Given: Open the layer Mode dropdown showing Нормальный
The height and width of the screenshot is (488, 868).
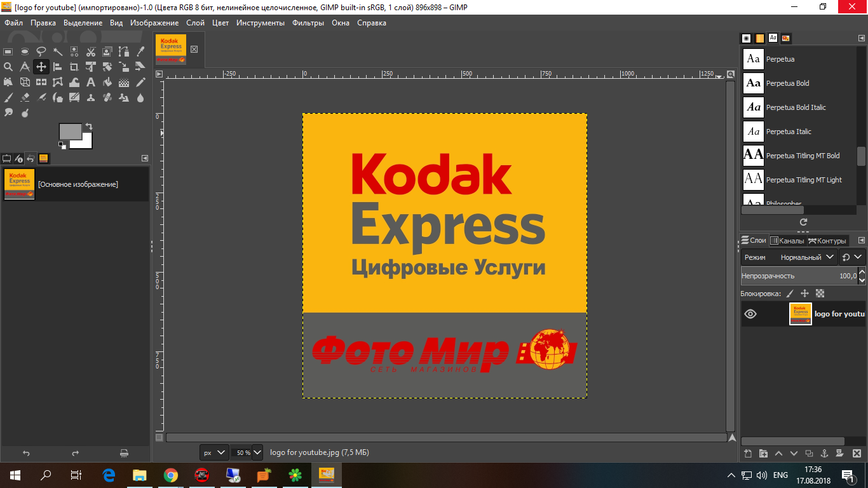Looking at the screenshot, I should (789, 257).
